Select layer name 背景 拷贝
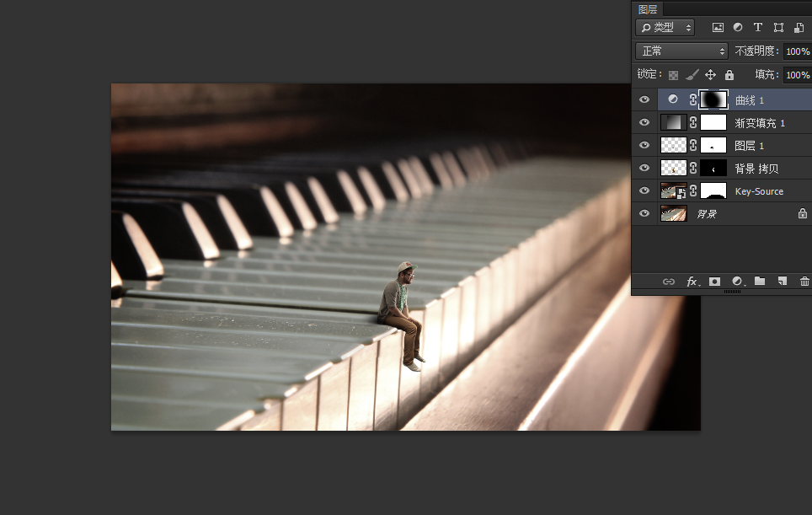This screenshot has height=515, width=812. (756, 169)
